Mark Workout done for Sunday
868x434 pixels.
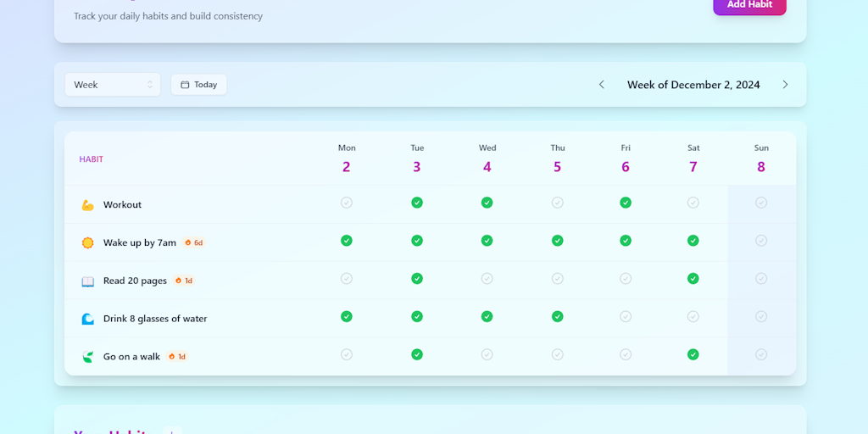coord(761,203)
